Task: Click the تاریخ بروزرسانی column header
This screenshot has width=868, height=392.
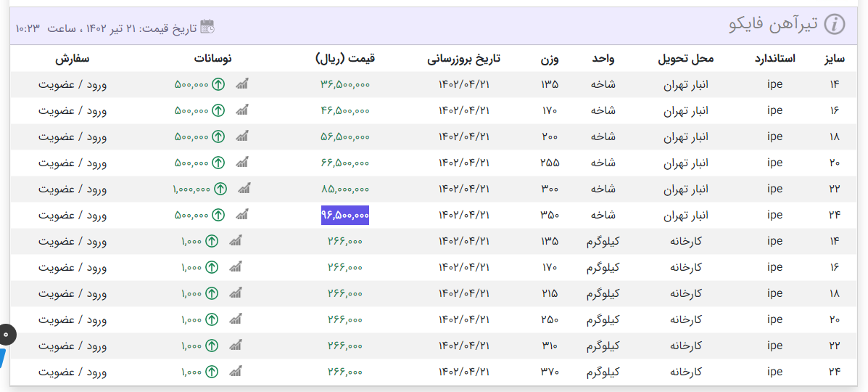Action: coord(464,59)
